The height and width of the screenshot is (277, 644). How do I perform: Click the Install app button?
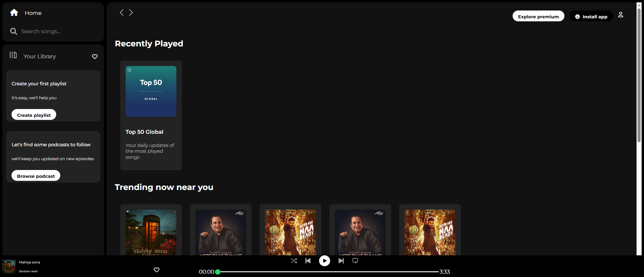tap(591, 16)
